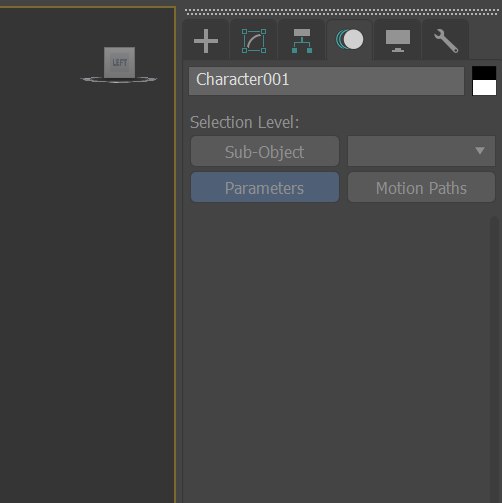Expand the sub-object level dropdown
This screenshot has width=502, height=503.
[421, 151]
